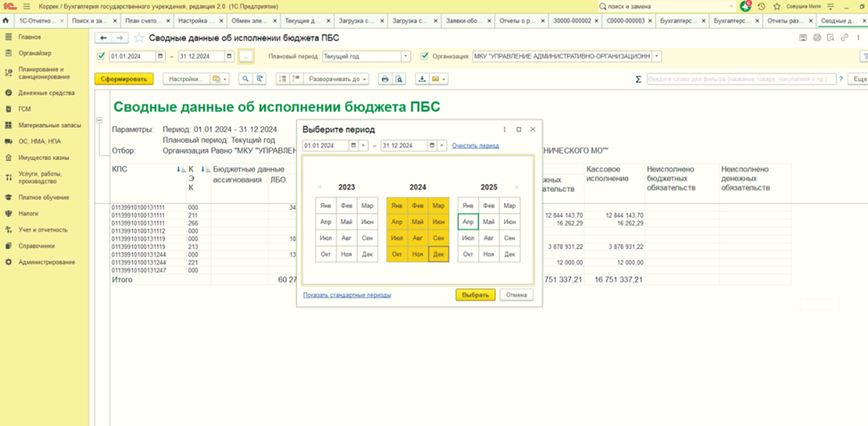Click the print printer icon in report toolbar

click(385, 79)
